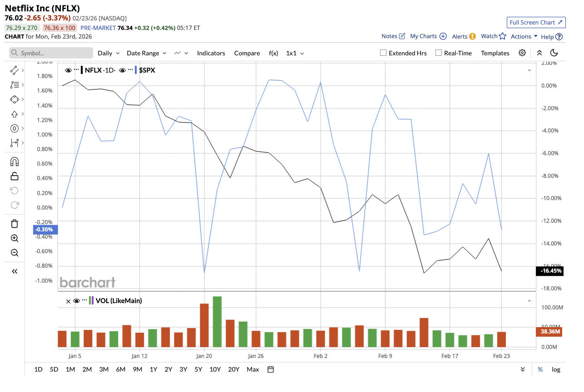Open chart settings gear
The width and height of the screenshot is (584, 392).
point(522,53)
